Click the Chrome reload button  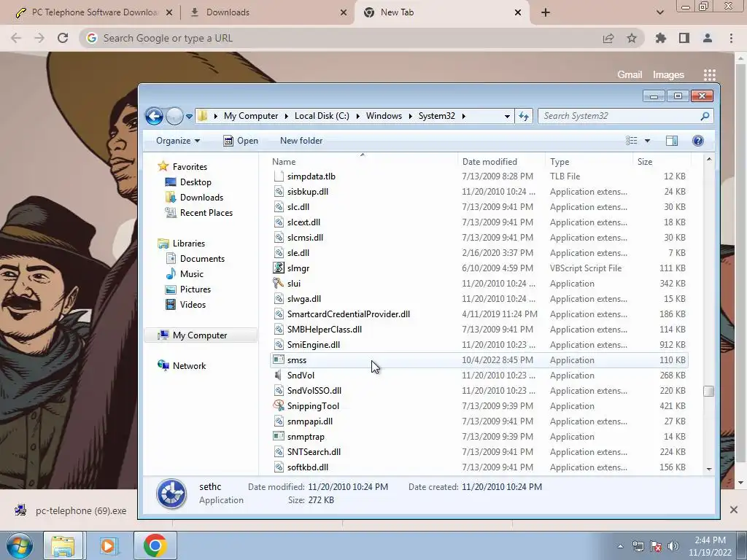click(63, 38)
